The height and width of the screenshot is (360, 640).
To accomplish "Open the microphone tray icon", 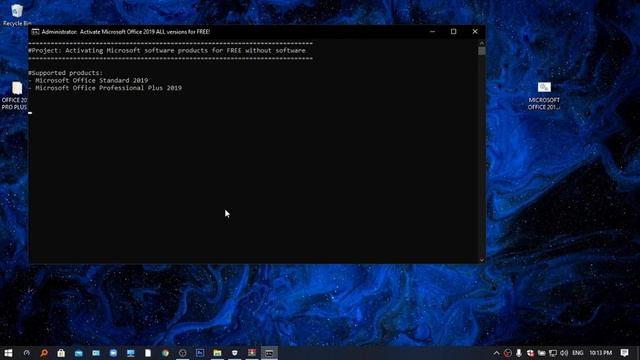I will coord(519,353).
